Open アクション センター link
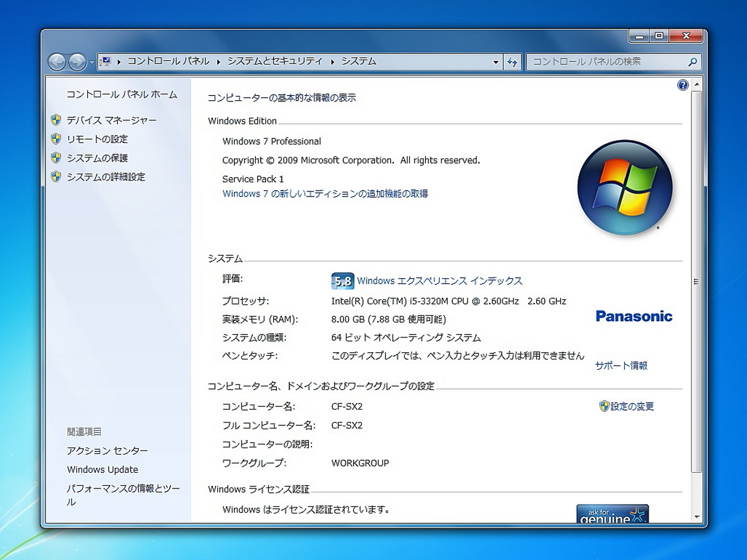The image size is (747, 560). point(108,450)
